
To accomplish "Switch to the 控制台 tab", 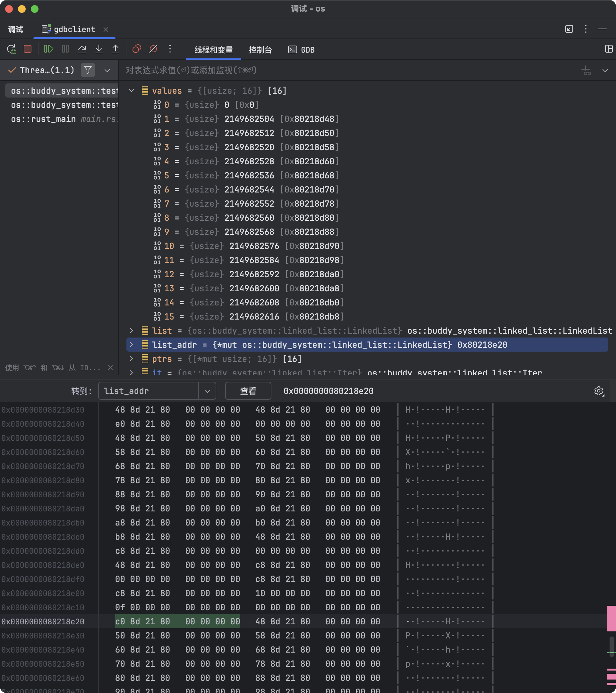I will point(260,50).
